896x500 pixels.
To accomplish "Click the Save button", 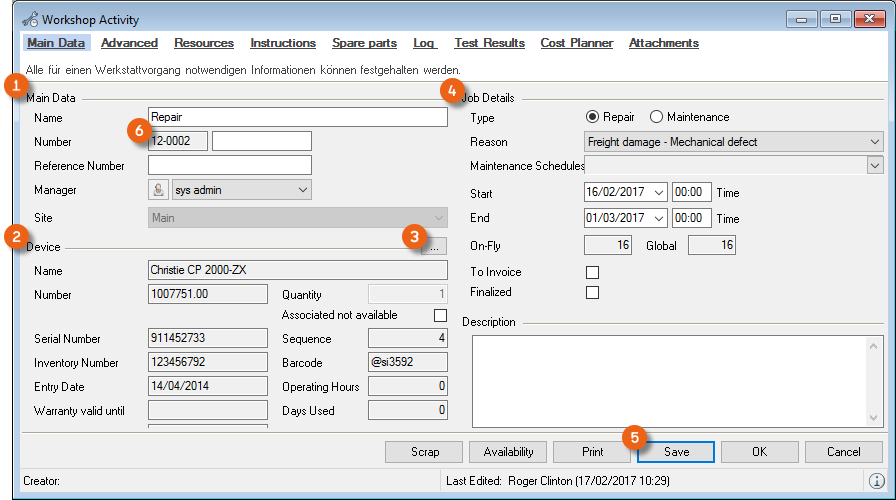I will click(x=676, y=452).
